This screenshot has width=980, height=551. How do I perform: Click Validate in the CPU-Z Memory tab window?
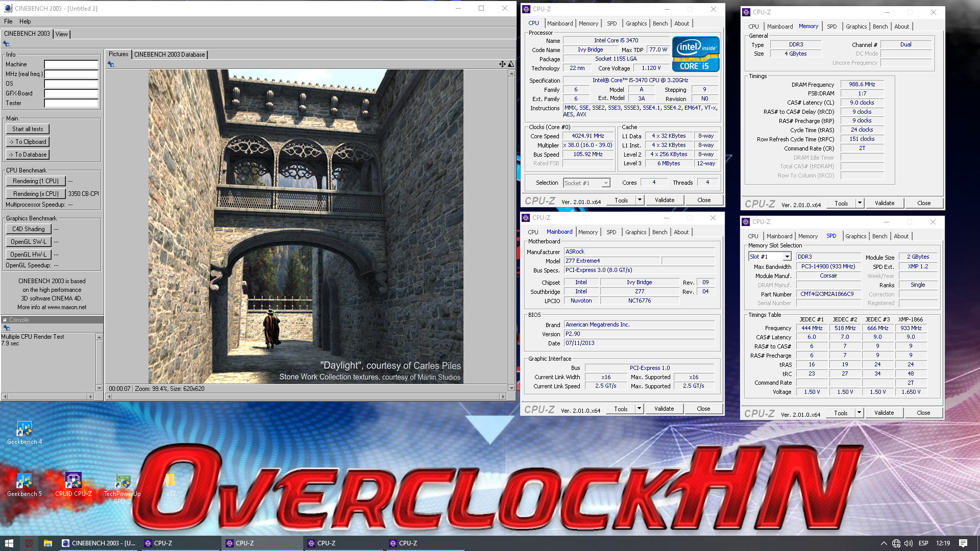point(885,203)
